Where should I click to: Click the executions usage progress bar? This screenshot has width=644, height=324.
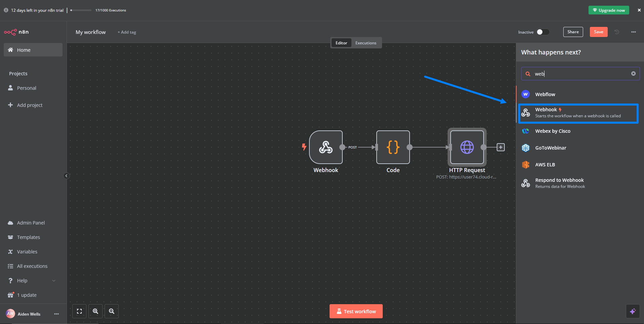click(81, 10)
